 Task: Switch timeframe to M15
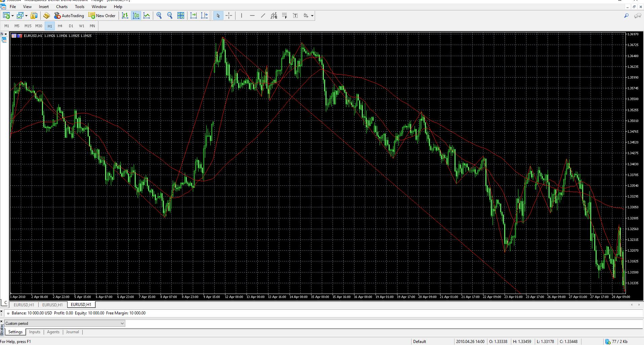click(x=28, y=26)
